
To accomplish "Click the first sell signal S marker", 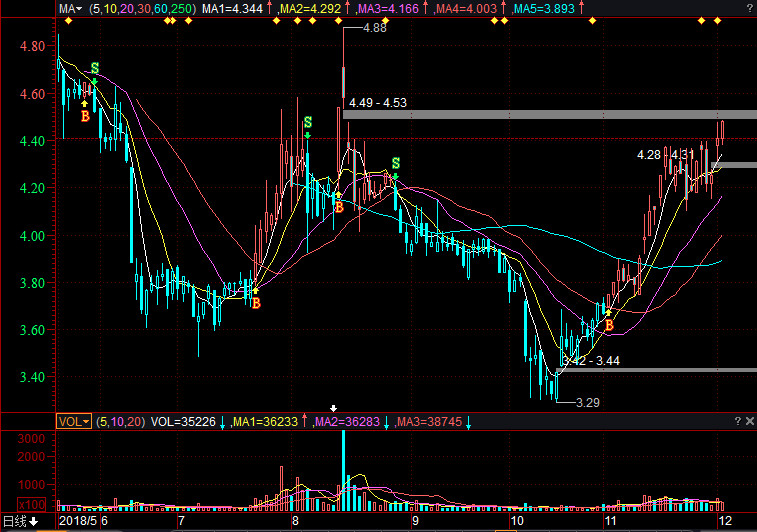I will (95, 69).
